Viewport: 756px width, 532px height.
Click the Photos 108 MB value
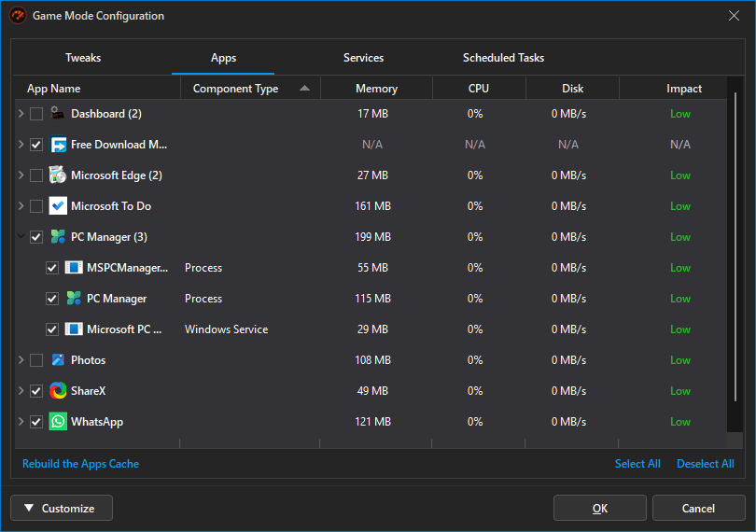click(372, 360)
